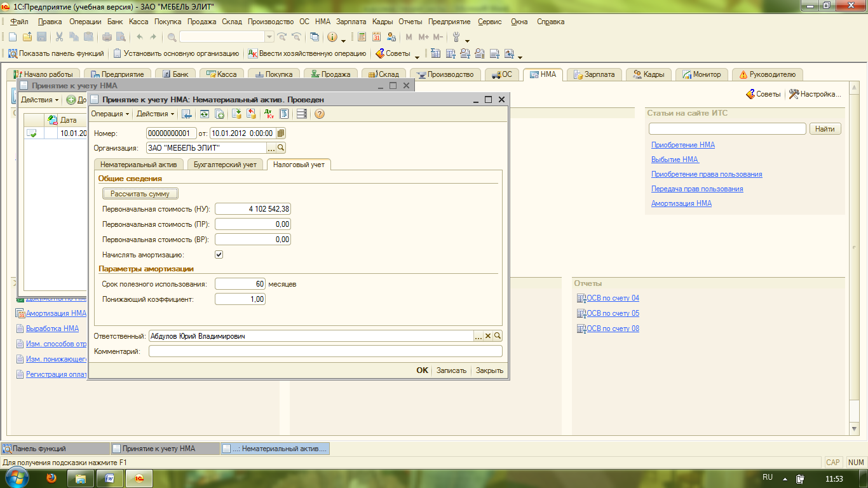Click the find-in-list icon in the document toolbar
Viewport: 868px width, 488px height.
[187, 114]
